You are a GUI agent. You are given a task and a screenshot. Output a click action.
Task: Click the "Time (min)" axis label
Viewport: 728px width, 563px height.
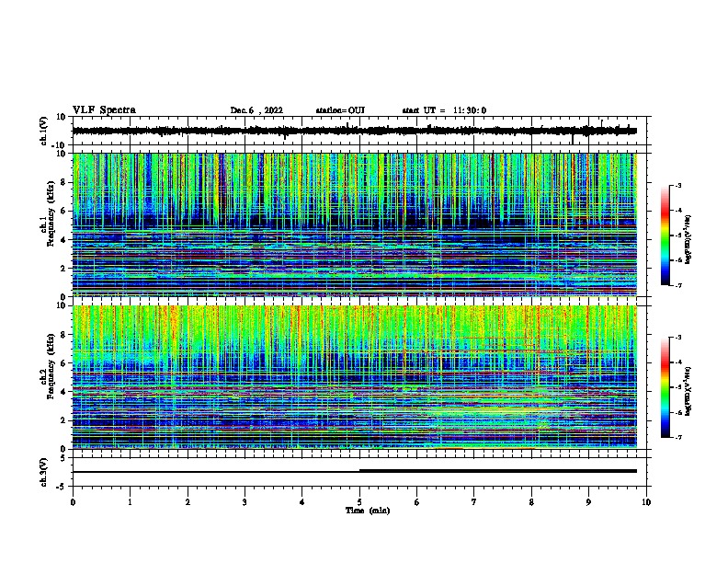[368, 511]
